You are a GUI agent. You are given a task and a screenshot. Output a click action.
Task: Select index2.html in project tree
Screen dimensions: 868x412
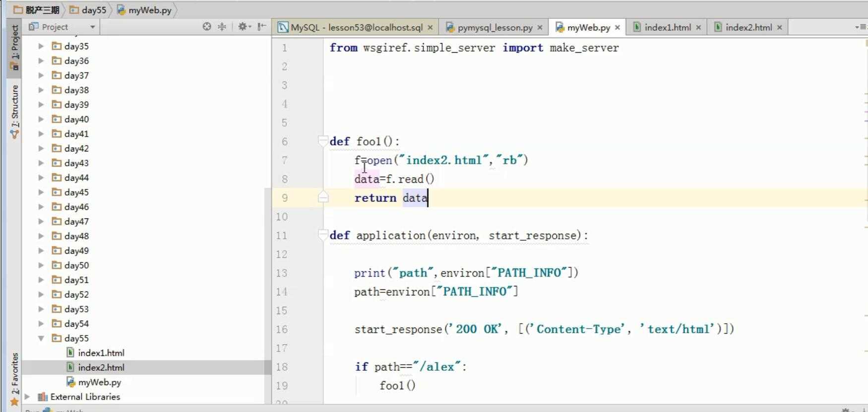click(x=101, y=367)
